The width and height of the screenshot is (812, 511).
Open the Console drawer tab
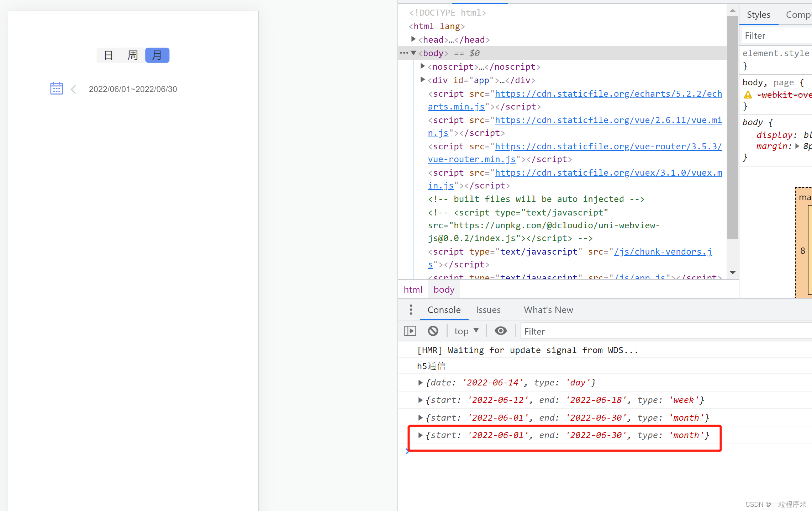click(x=444, y=310)
